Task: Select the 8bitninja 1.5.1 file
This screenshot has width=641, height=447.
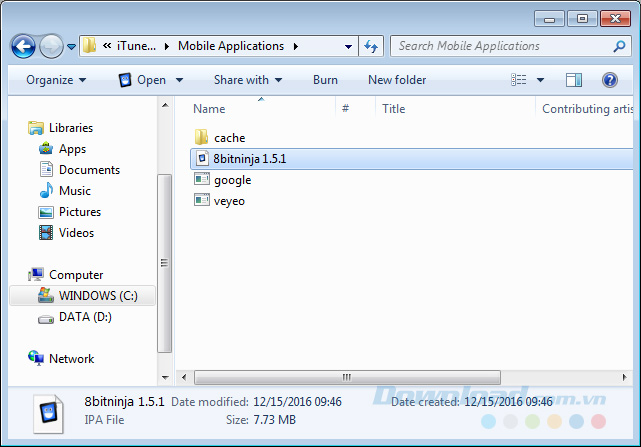Action: [412, 159]
